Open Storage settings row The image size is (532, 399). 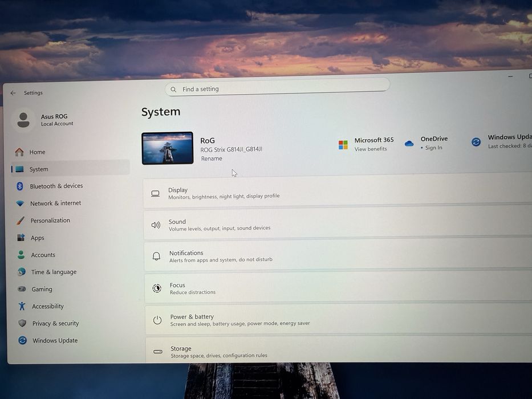[339, 349]
